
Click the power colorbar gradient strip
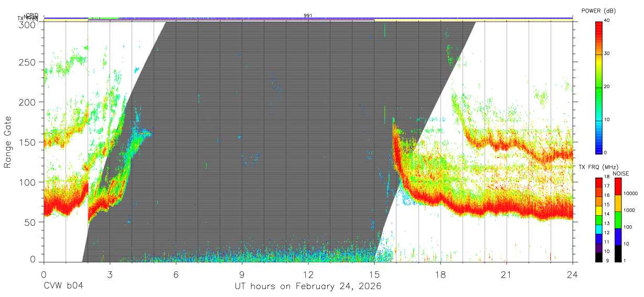(x=599, y=87)
